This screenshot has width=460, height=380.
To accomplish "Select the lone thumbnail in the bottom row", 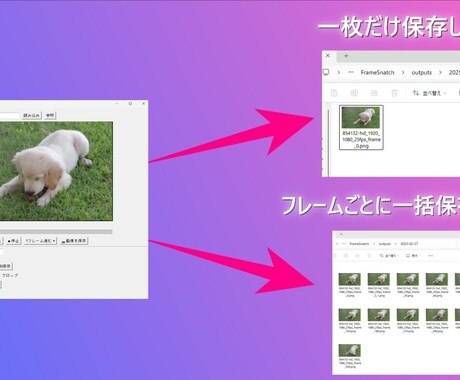I will click(x=350, y=351).
